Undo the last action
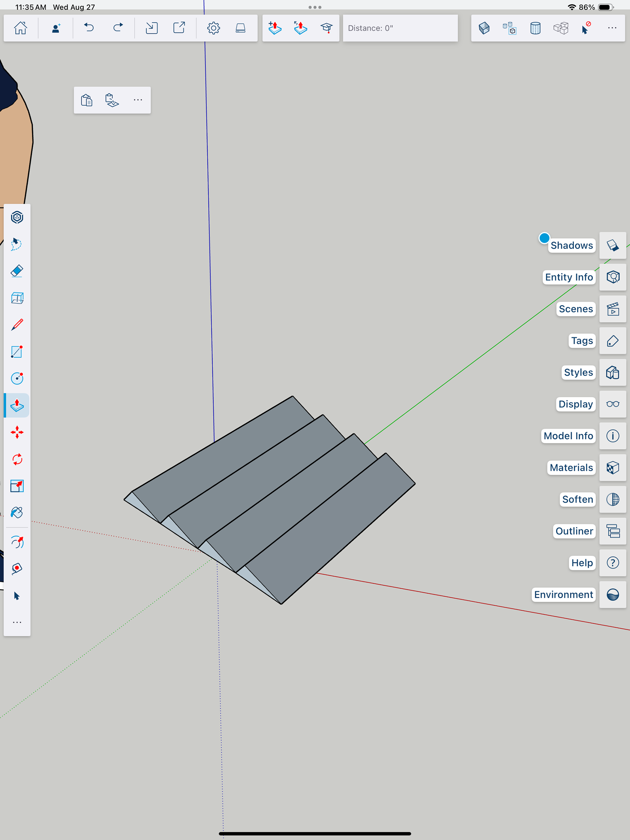Screen dimensions: 630x840 (x=89, y=28)
